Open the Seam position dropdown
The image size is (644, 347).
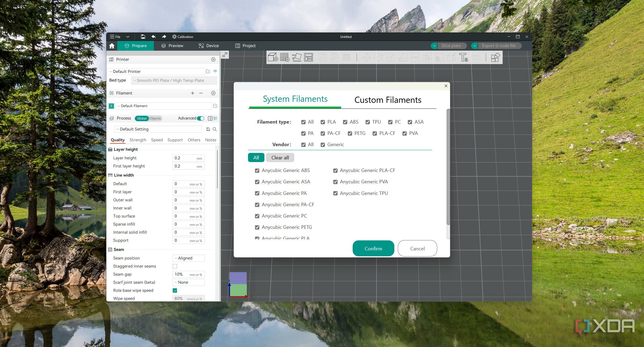click(x=188, y=258)
